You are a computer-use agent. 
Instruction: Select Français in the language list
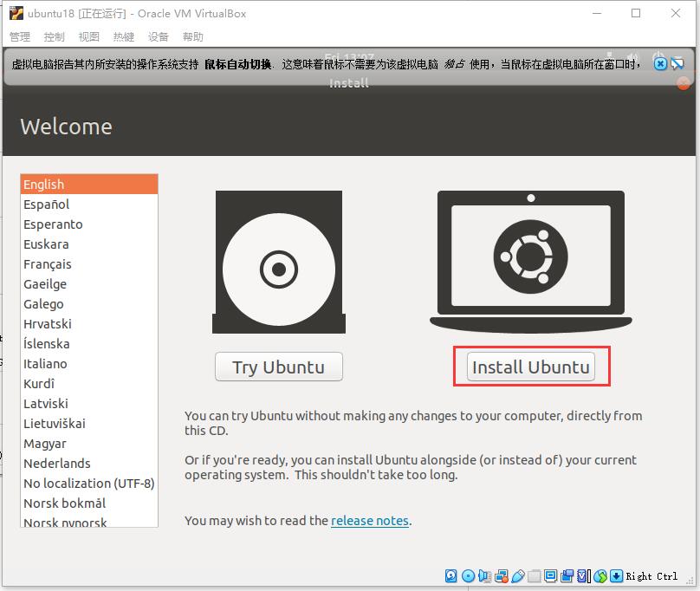click(89, 264)
